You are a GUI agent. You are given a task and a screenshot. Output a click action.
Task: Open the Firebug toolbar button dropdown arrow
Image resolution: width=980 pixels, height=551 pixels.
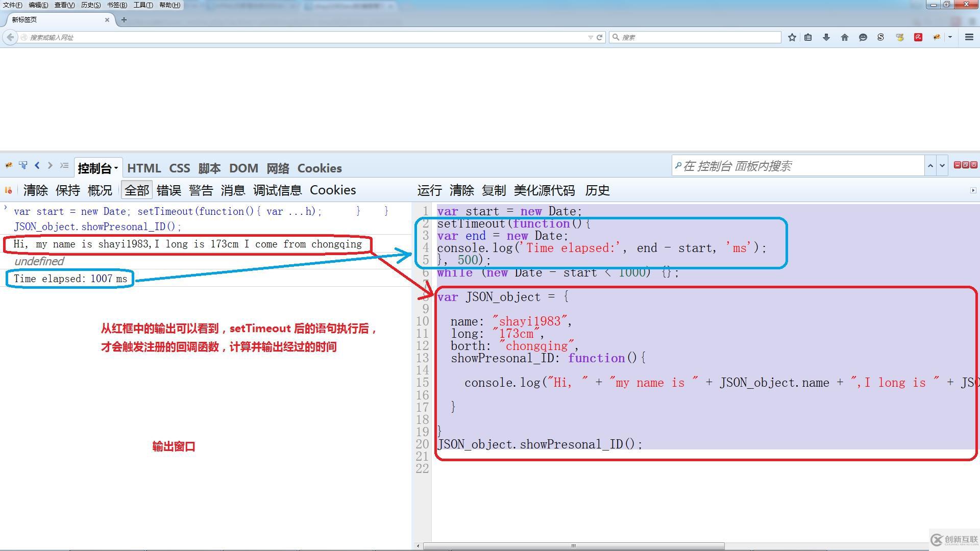coord(950,37)
